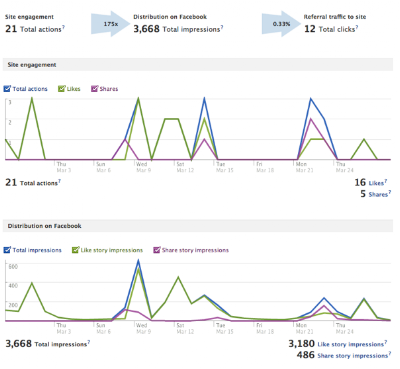Viewport: 400px width, 369px height.
Task: Click the Wed Mar 9 impressions peak
Action: coord(138,261)
